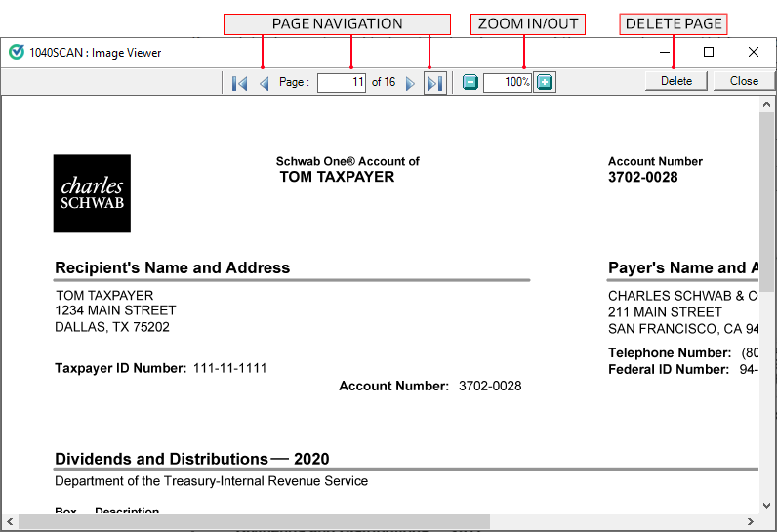Click the vertical scrollbar up arrow
The height and width of the screenshot is (532, 777).
pos(767,102)
